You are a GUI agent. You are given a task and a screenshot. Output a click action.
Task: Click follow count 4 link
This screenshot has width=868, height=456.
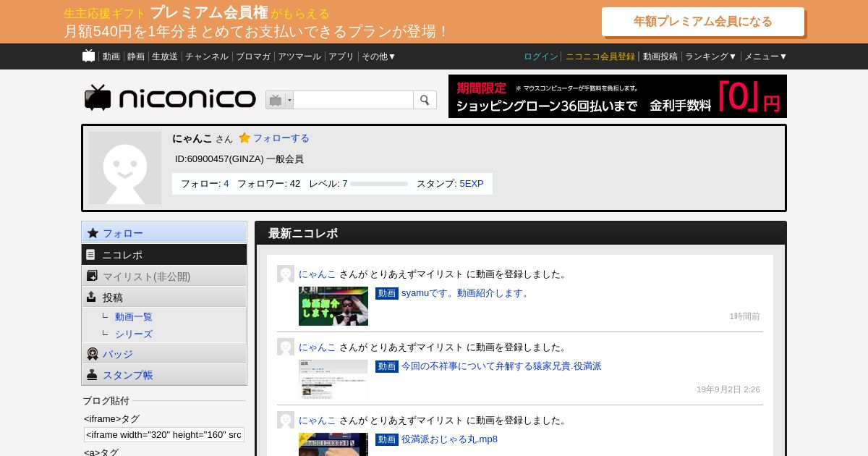tap(226, 184)
